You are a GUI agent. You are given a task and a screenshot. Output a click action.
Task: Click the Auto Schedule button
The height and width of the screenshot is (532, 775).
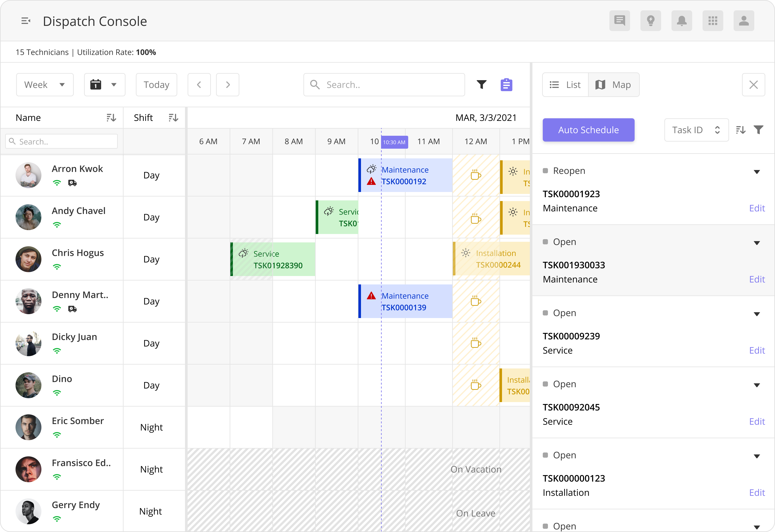click(588, 130)
